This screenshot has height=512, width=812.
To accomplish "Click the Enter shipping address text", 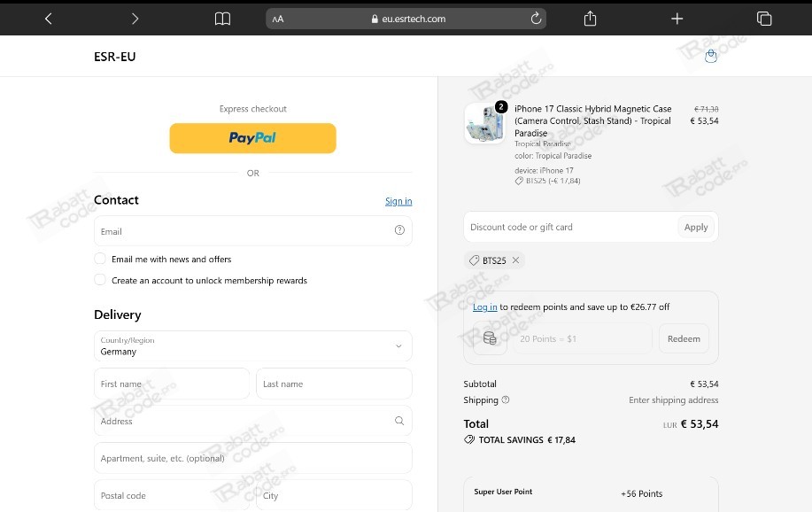I will [x=673, y=400].
